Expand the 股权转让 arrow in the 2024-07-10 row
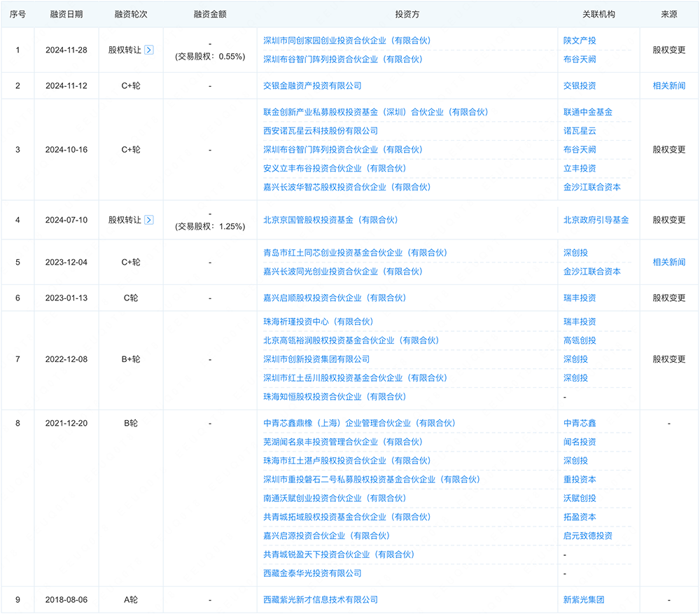The image size is (700, 614). pos(148,220)
